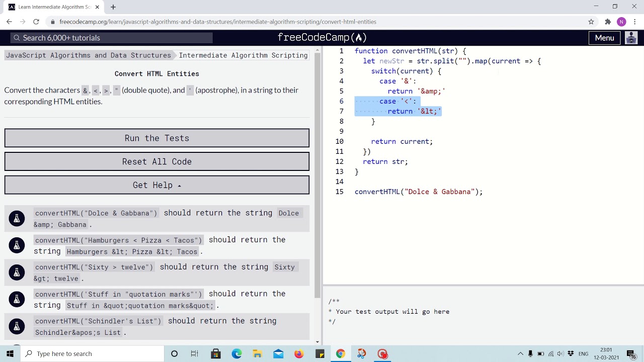Click line number 9 in editor gutter
This screenshot has height=362, width=644.
(x=342, y=131)
